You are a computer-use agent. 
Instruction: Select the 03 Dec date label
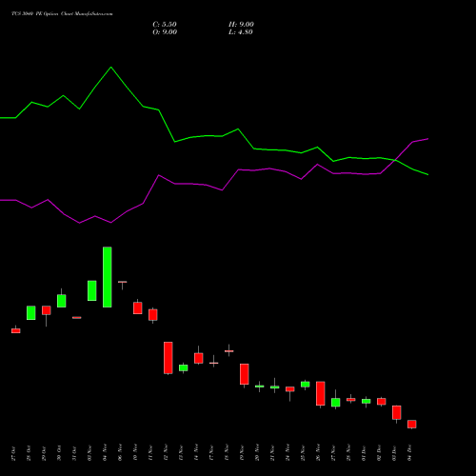pyautogui.click(x=394, y=453)
